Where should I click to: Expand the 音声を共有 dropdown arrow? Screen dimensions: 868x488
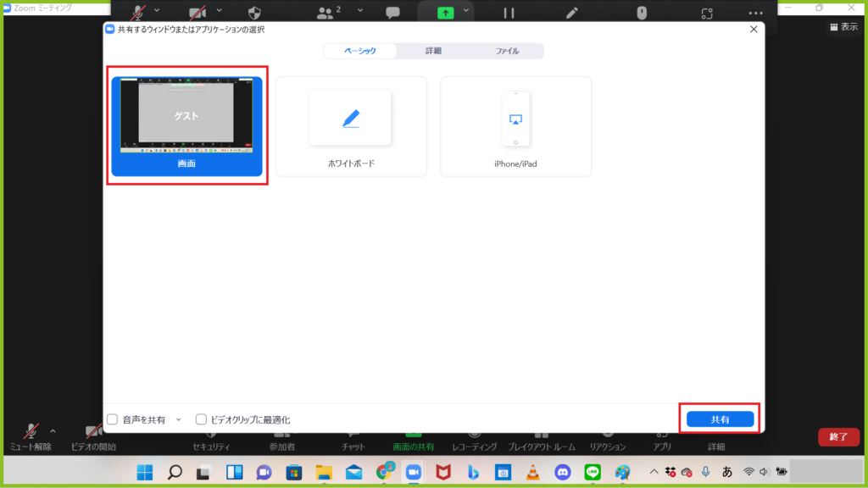click(x=178, y=419)
